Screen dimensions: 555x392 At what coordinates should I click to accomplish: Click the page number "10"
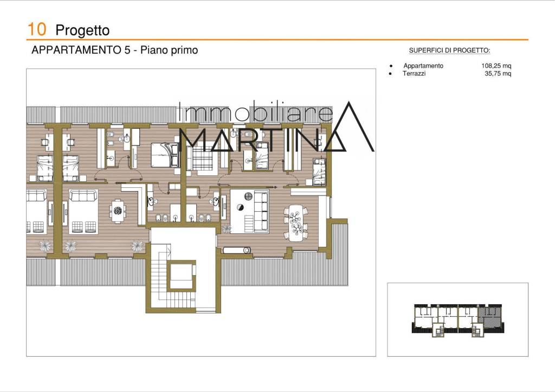click(x=37, y=30)
